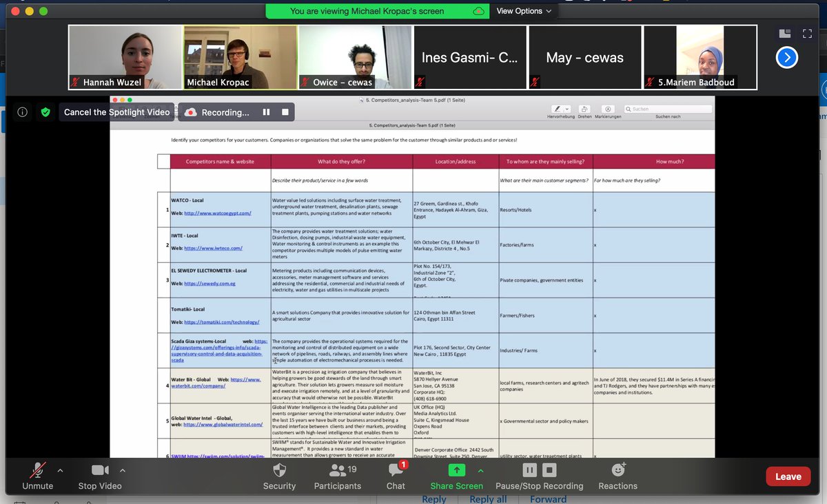Click the 'Industries/ Farms' cell
The height and width of the screenshot is (504, 827).
click(545, 350)
